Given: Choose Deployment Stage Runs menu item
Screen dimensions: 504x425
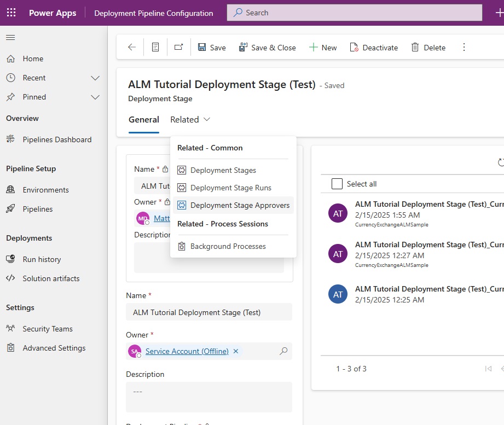Looking at the screenshot, I should (x=233, y=188).
